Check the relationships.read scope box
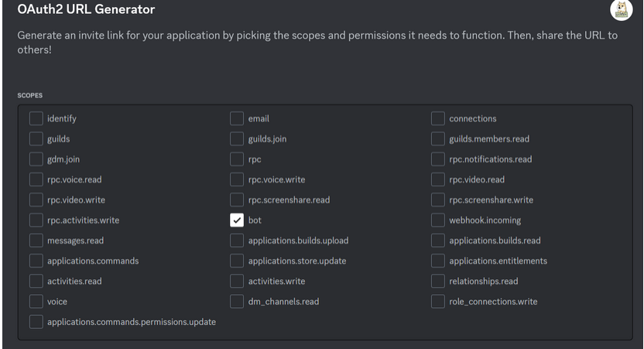Image resolution: width=644 pixels, height=349 pixels. [438, 281]
